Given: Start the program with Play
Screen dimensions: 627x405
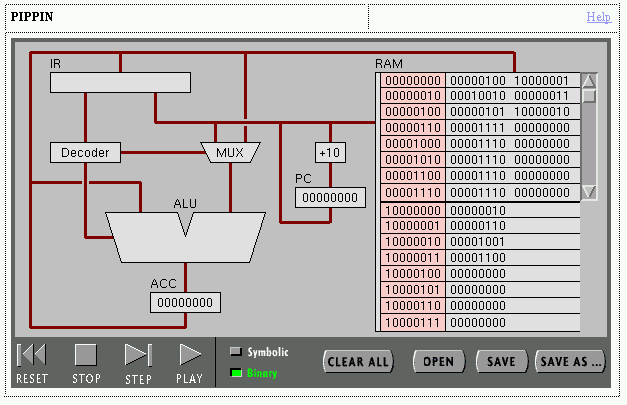Looking at the screenshot, I should [190, 355].
